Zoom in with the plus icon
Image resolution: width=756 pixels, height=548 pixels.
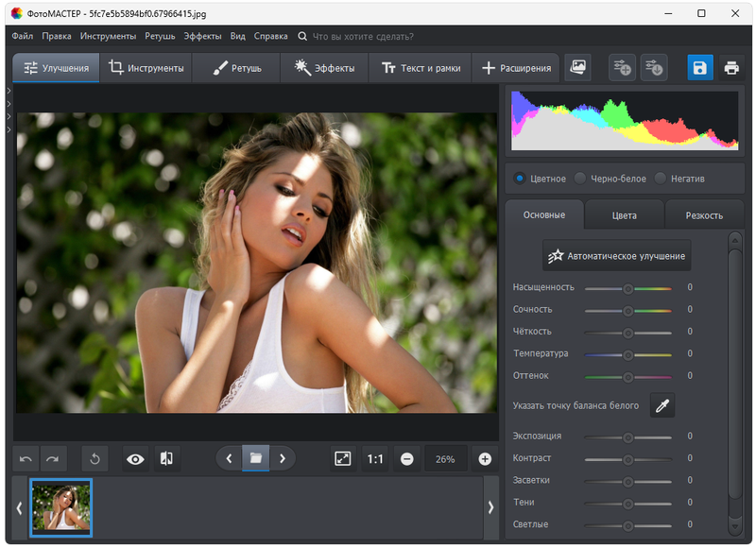485,459
